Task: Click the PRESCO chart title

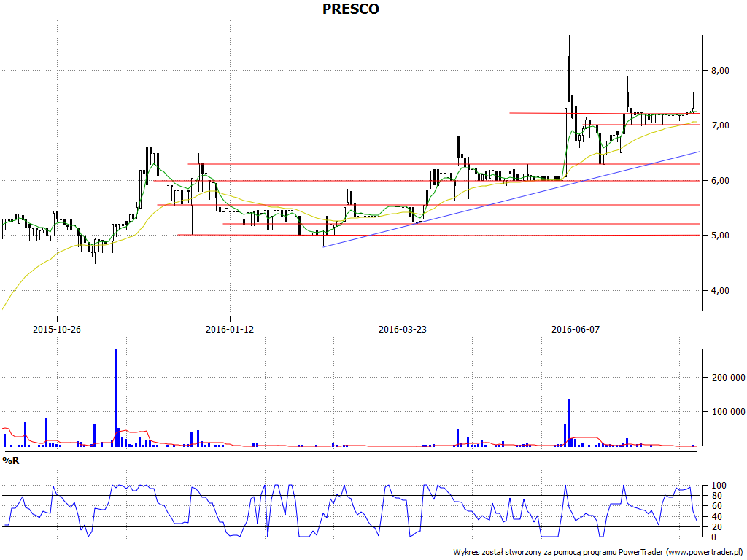Action: 351,9
